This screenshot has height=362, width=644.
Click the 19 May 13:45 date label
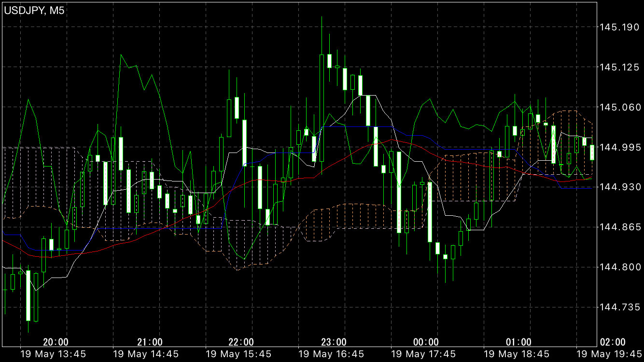(x=53, y=354)
